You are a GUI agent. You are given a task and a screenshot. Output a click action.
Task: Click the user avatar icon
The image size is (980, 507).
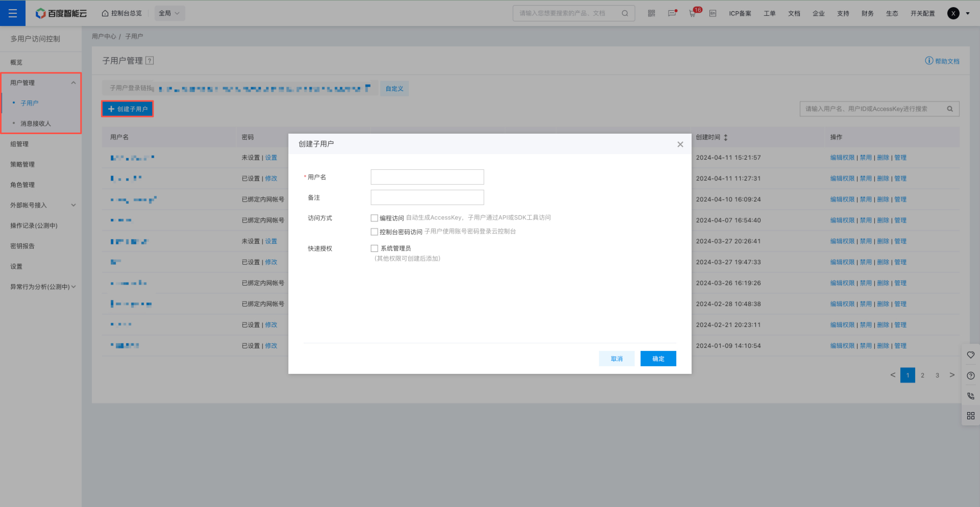(x=953, y=13)
